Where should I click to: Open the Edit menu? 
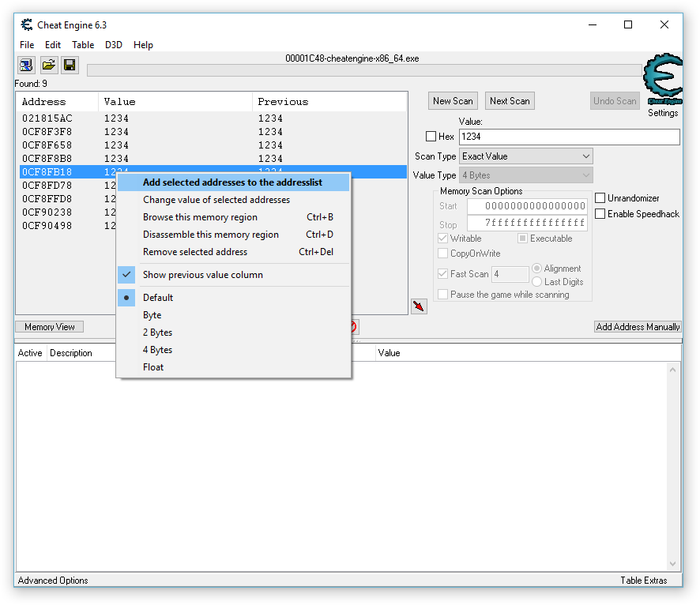(53, 44)
